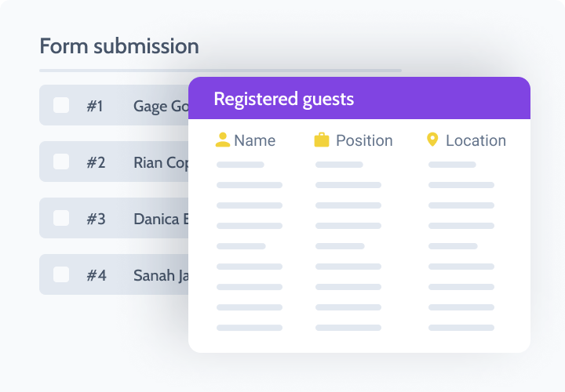Click the #3 row number label
565x392 pixels.
tap(96, 220)
